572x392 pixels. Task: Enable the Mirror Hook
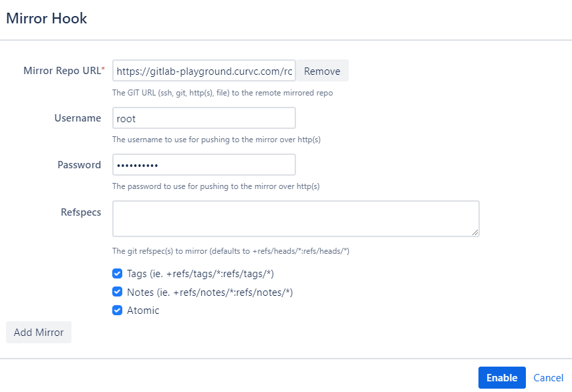[x=502, y=378]
